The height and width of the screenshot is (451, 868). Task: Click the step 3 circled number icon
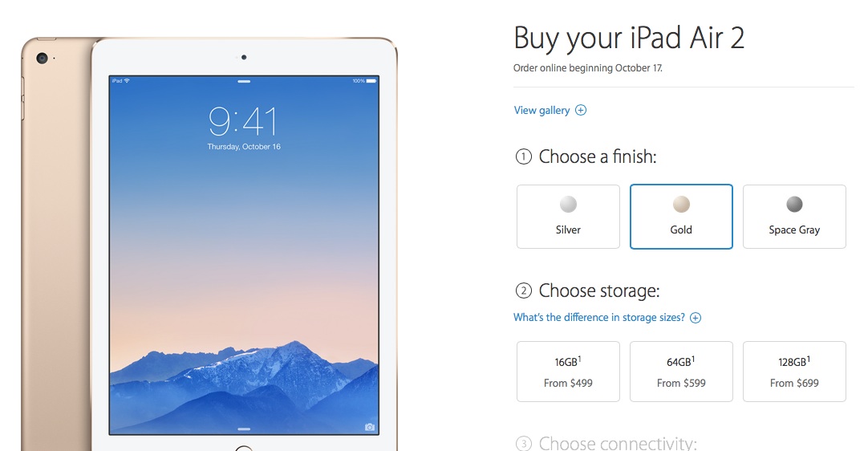(524, 444)
